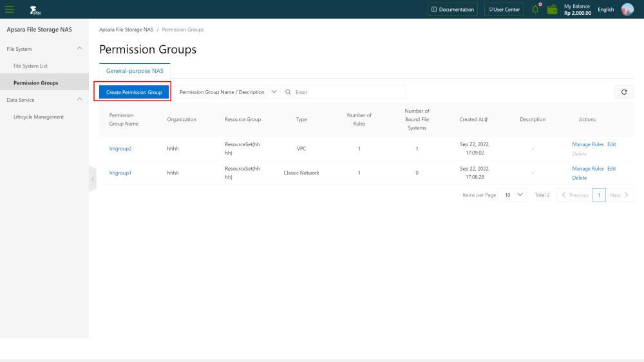Manage Rules for hhgroup2
Viewport: 644px width, 362px height.
pos(588,144)
